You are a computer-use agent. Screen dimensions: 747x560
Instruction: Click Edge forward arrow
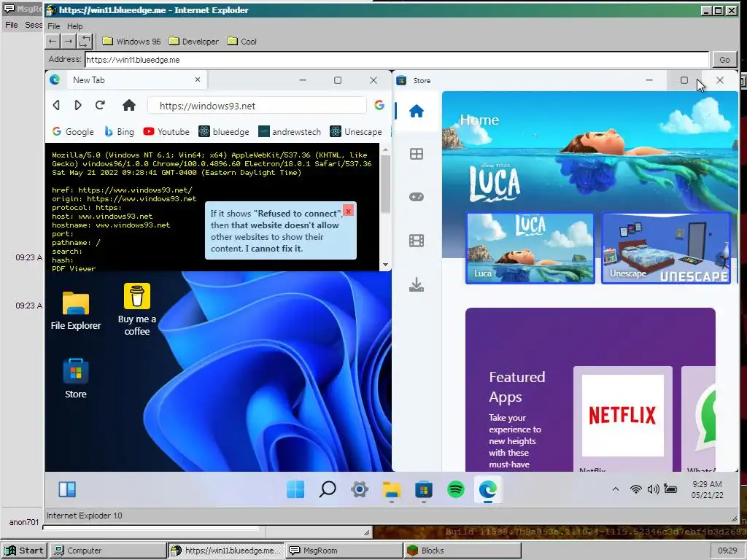77,105
